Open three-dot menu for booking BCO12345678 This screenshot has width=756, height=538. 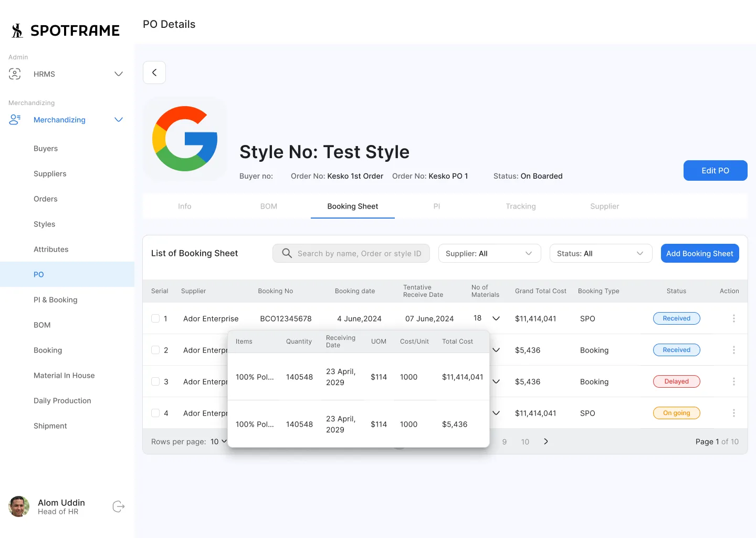click(x=733, y=318)
